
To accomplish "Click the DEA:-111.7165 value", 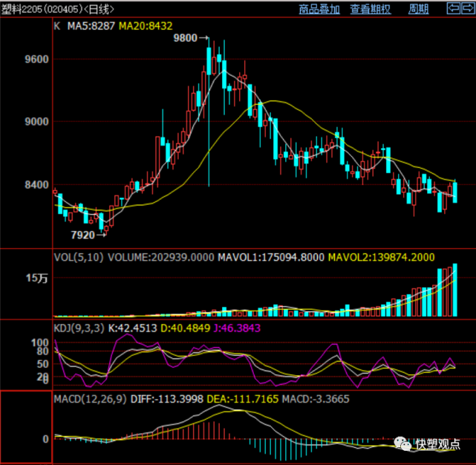I will (243, 399).
